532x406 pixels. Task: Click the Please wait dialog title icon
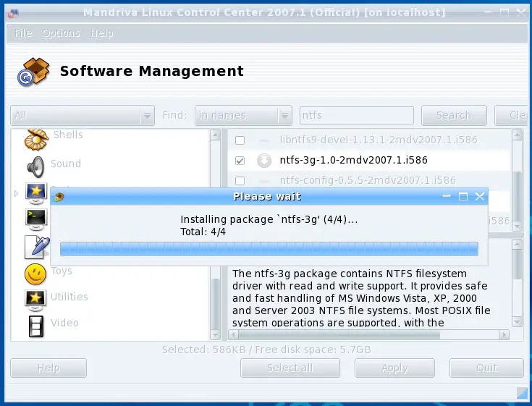point(59,197)
